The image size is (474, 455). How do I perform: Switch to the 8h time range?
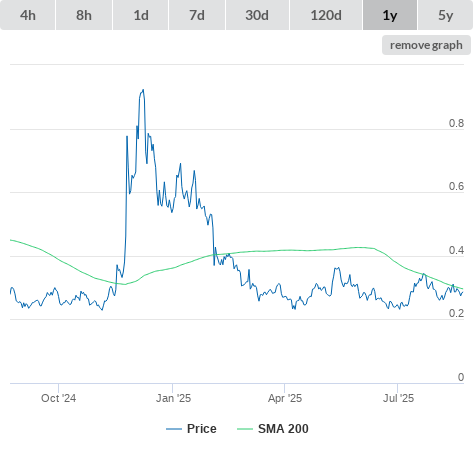[x=84, y=15]
